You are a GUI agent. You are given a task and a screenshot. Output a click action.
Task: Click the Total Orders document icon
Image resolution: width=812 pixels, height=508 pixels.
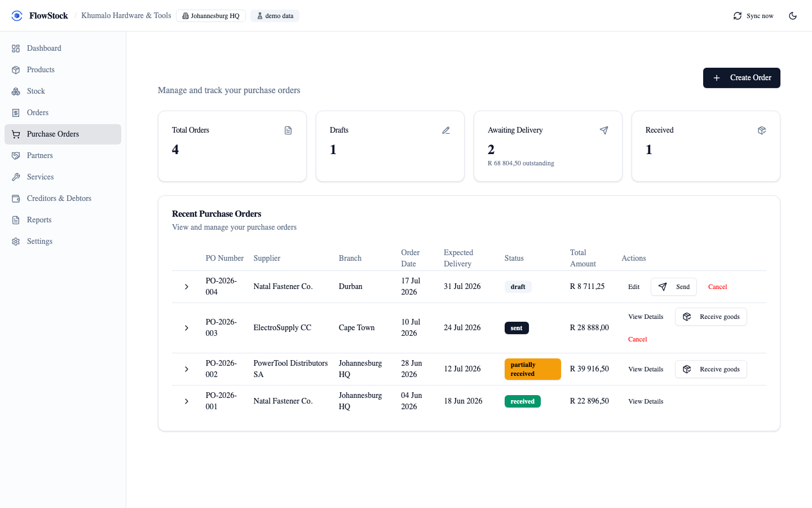coord(288,130)
